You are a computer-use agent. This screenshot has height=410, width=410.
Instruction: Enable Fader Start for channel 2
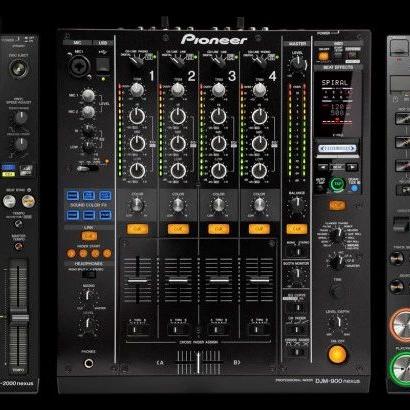(83, 254)
